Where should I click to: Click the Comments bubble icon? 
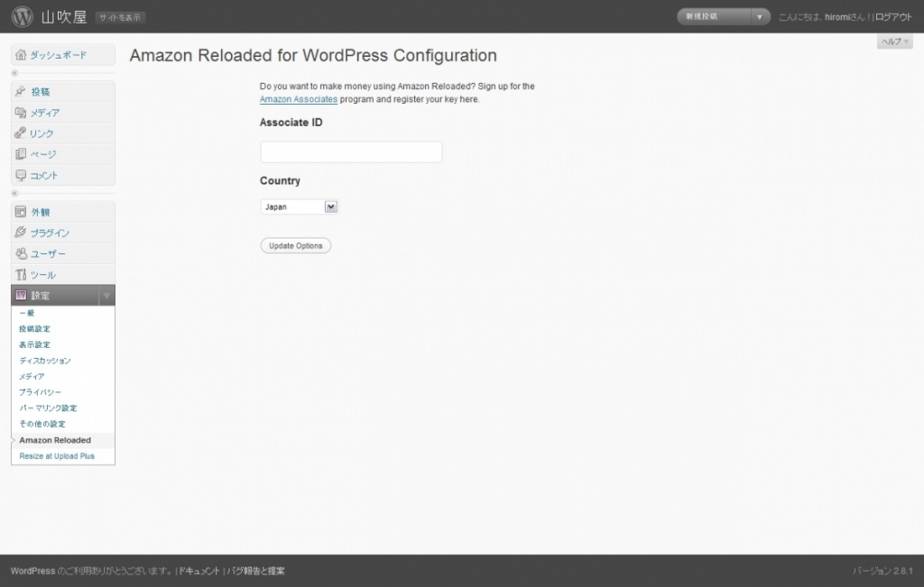click(21, 175)
